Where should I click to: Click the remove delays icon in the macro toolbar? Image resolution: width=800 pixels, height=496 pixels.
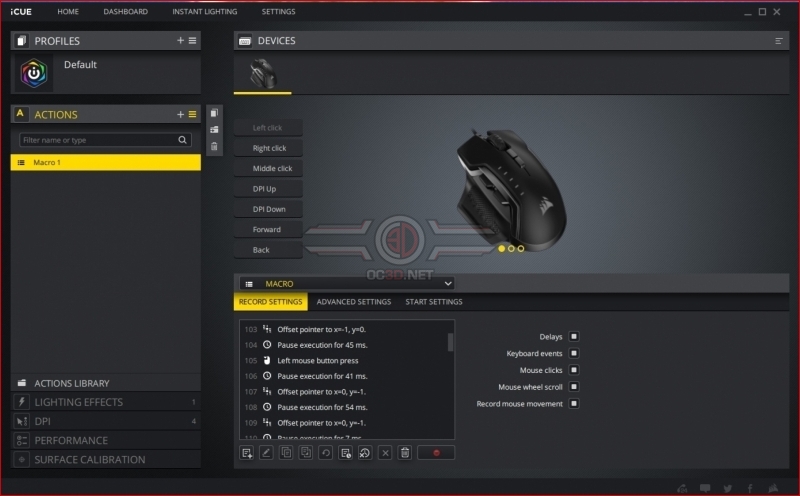365,453
